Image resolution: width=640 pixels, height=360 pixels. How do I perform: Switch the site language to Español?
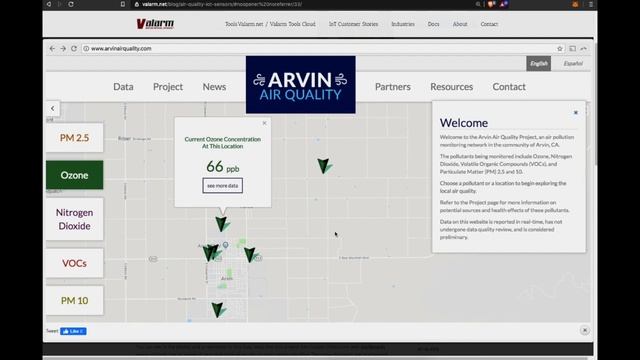pyautogui.click(x=573, y=63)
